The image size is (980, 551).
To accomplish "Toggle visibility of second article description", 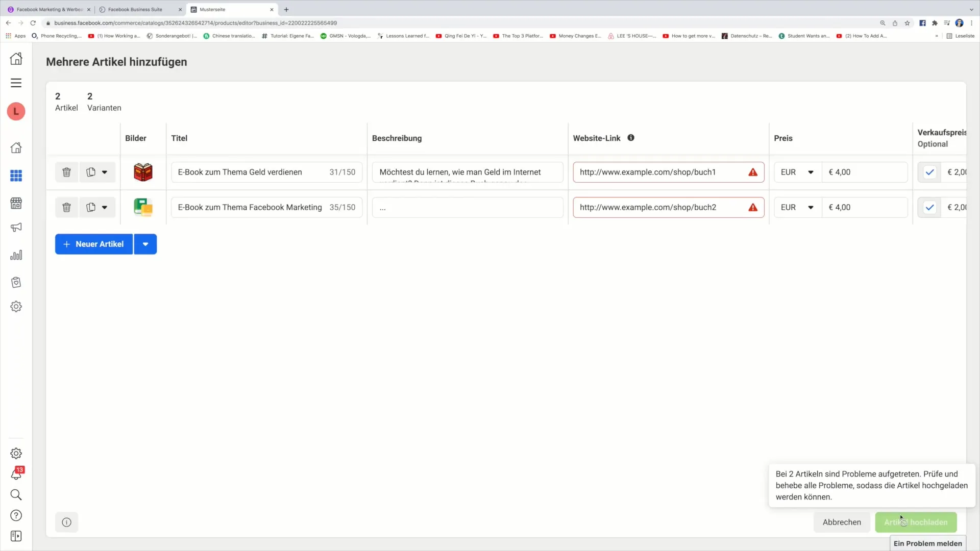I will [x=383, y=207].
